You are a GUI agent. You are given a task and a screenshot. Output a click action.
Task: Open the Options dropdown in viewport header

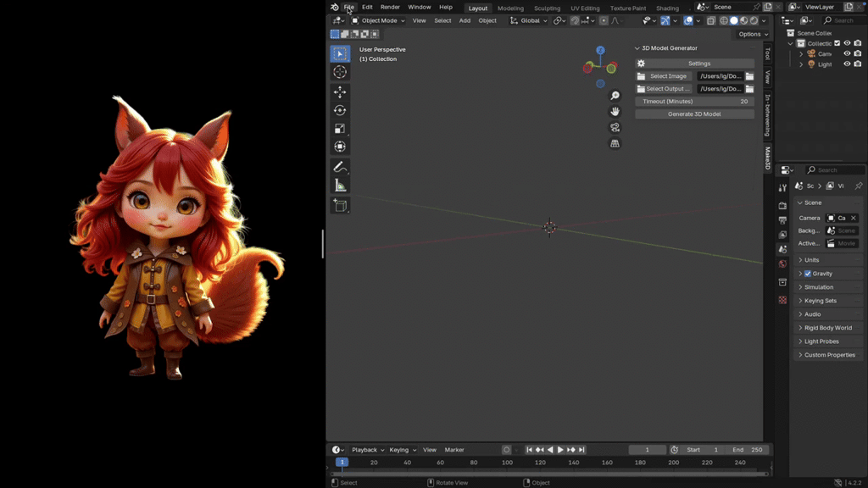pos(754,34)
